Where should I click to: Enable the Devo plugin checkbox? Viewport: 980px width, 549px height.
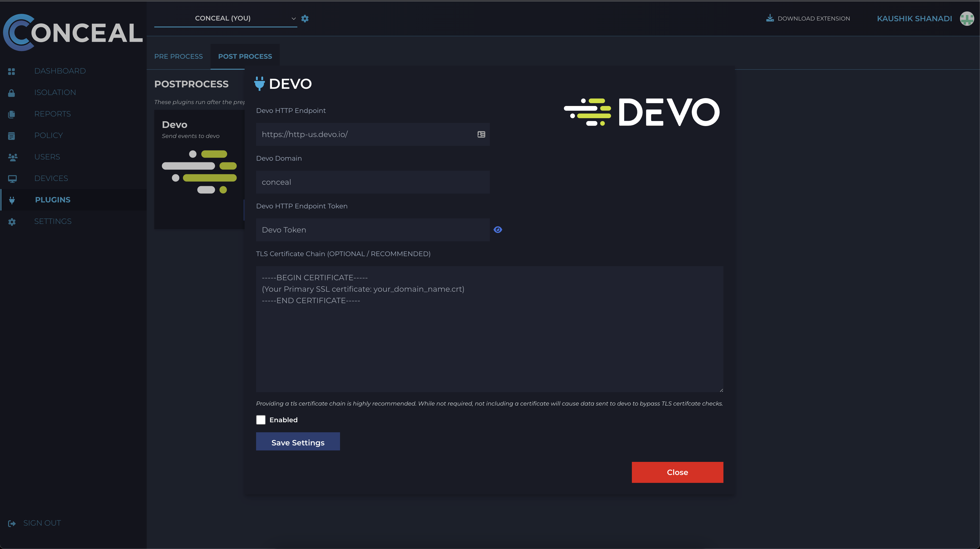[x=261, y=420]
